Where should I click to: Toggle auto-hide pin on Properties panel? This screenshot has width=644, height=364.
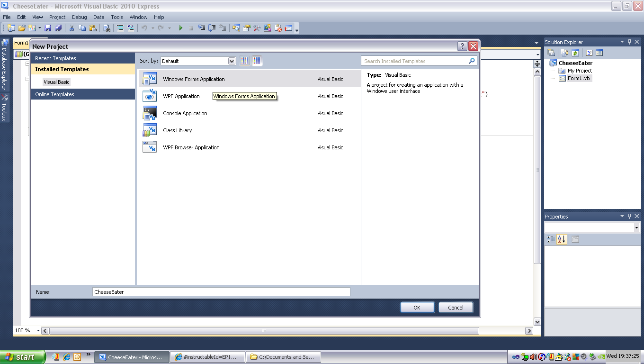pos(629,216)
